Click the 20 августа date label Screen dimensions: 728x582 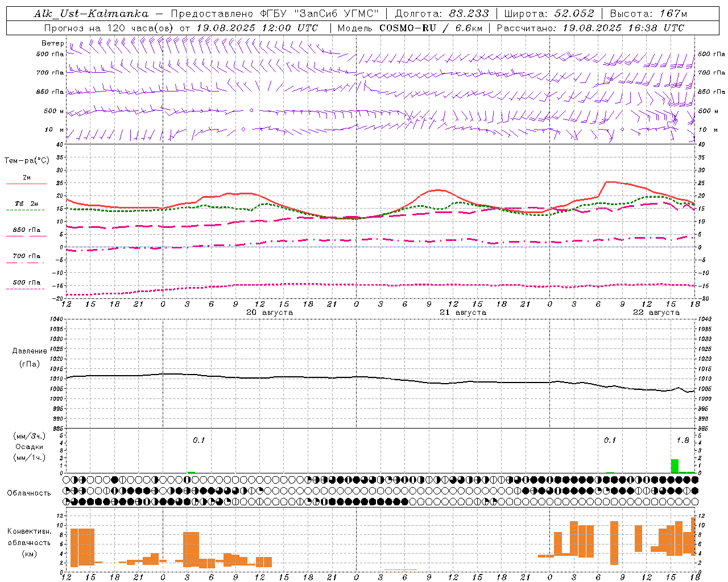pyautogui.click(x=270, y=313)
